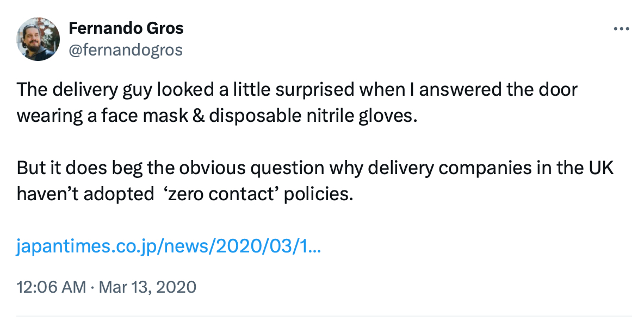Image resolution: width=644 pixels, height=321 pixels.
Task: Click Fernando Gros's profile avatar
Action: tap(38, 39)
